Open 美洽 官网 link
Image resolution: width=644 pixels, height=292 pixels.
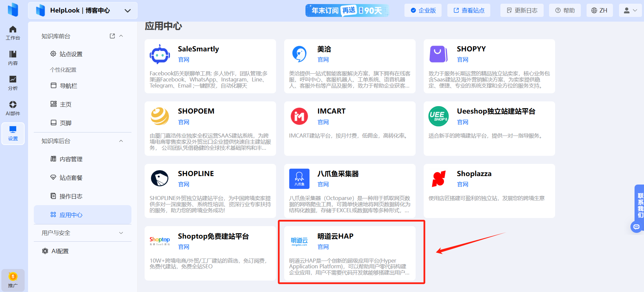tap(323, 60)
